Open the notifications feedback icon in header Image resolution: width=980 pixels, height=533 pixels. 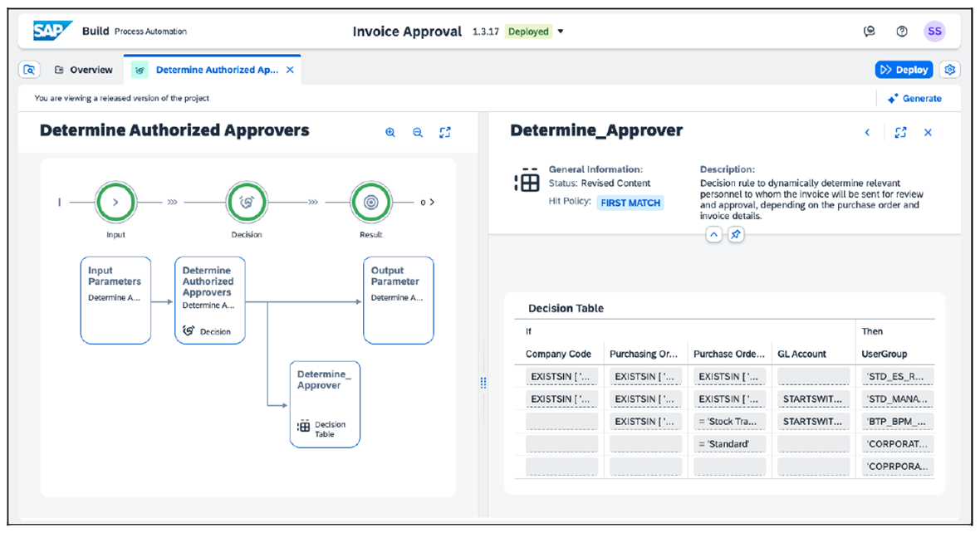tap(870, 32)
